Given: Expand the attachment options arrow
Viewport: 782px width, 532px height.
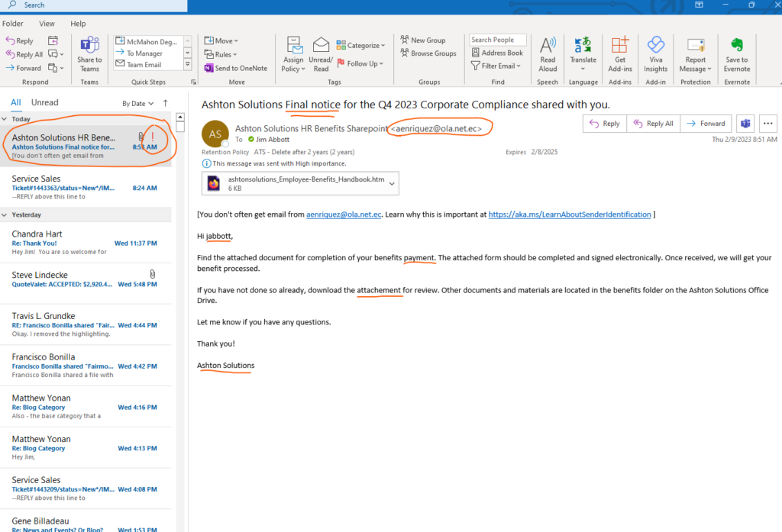Looking at the screenshot, I should tap(392, 183).
